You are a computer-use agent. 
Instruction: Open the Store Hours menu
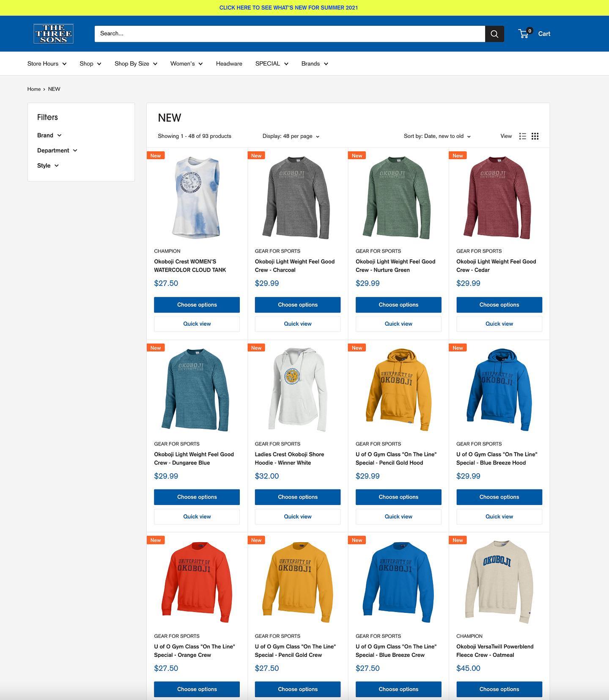47,63
